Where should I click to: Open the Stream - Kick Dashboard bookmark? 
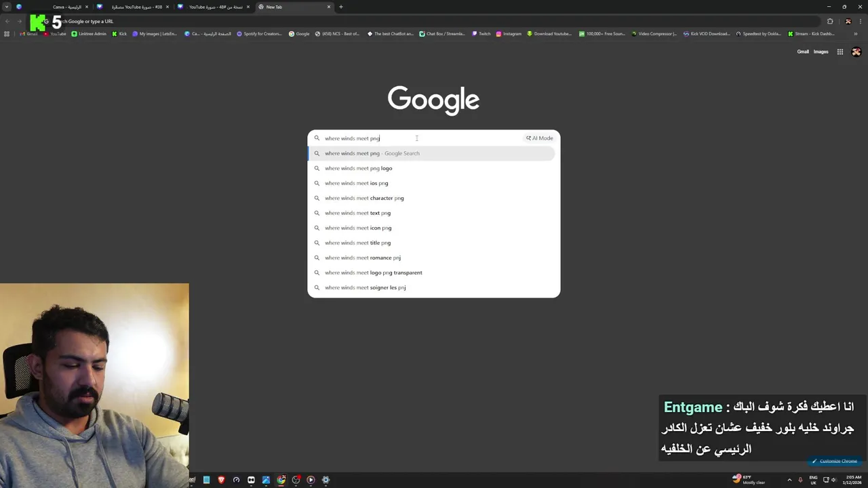click(x=811, y=34)
